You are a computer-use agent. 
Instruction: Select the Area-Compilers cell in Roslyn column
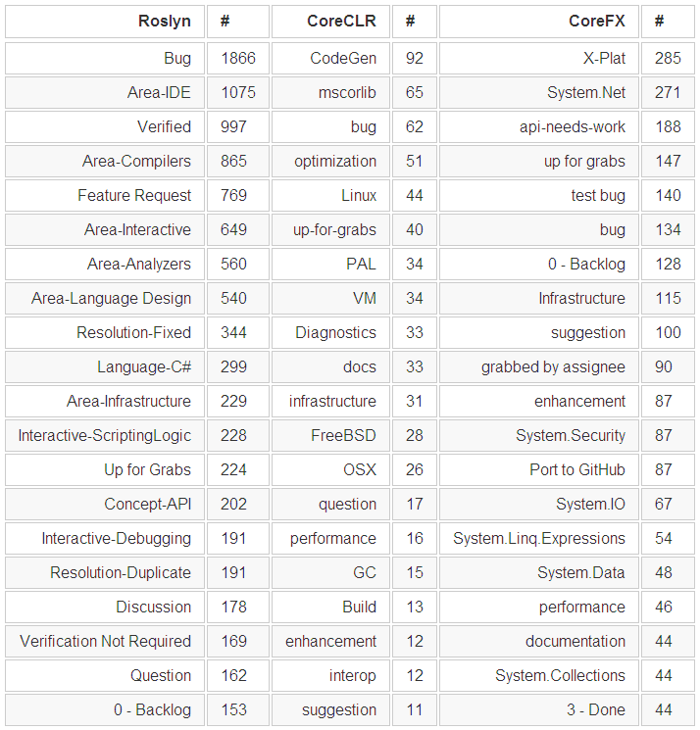point(136,162)
